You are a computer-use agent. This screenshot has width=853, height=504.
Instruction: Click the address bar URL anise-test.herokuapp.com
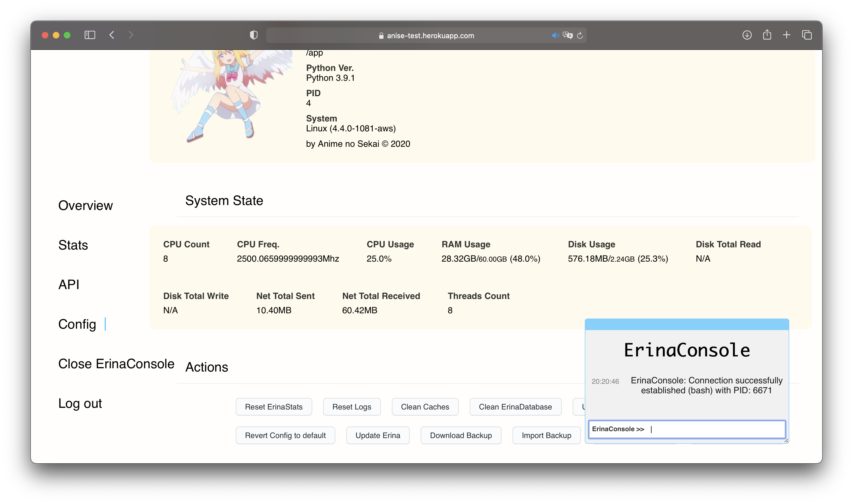click(430, 36)
